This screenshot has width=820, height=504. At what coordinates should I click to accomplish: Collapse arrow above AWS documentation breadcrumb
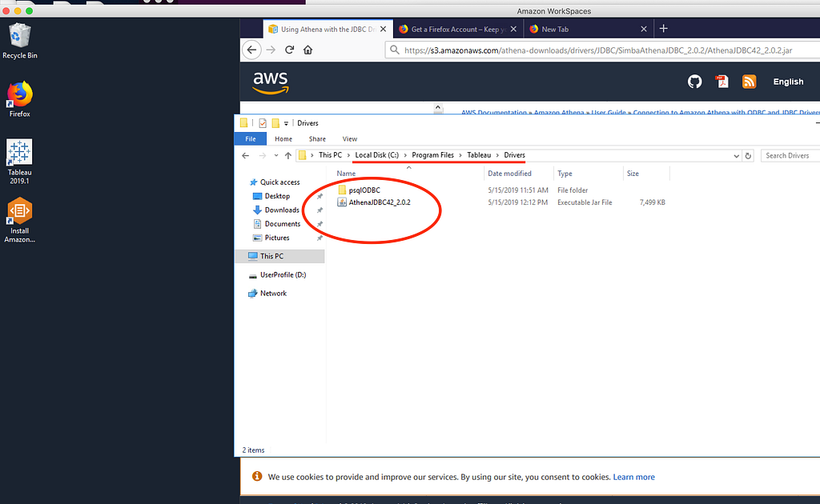click(x=438, y=108)
